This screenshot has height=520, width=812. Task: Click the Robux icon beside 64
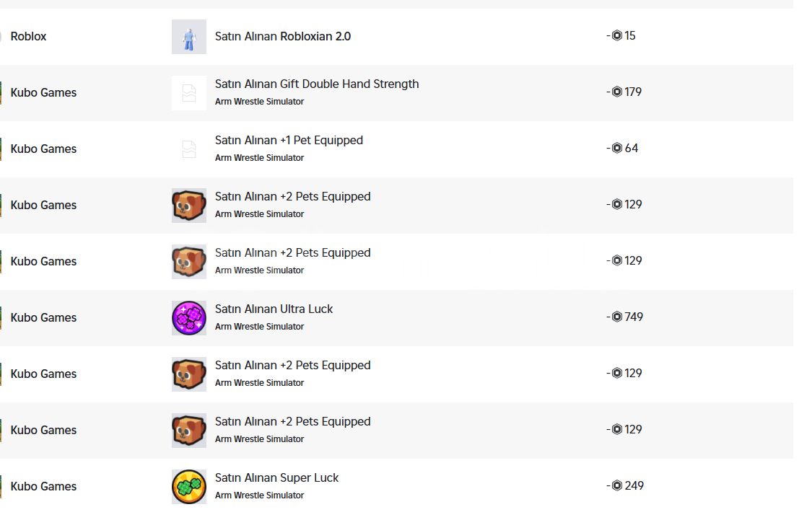point(617,148)
